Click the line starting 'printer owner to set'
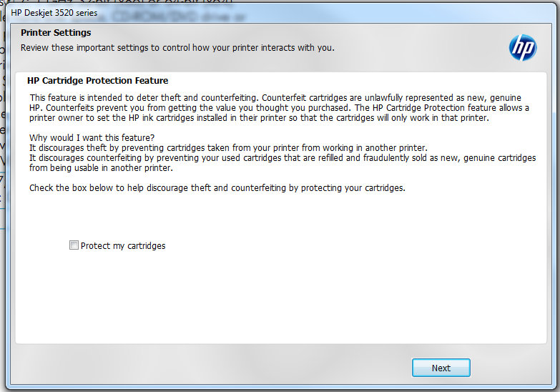The image size is (560, 392). pyautogui.click(x=259, y=118)
